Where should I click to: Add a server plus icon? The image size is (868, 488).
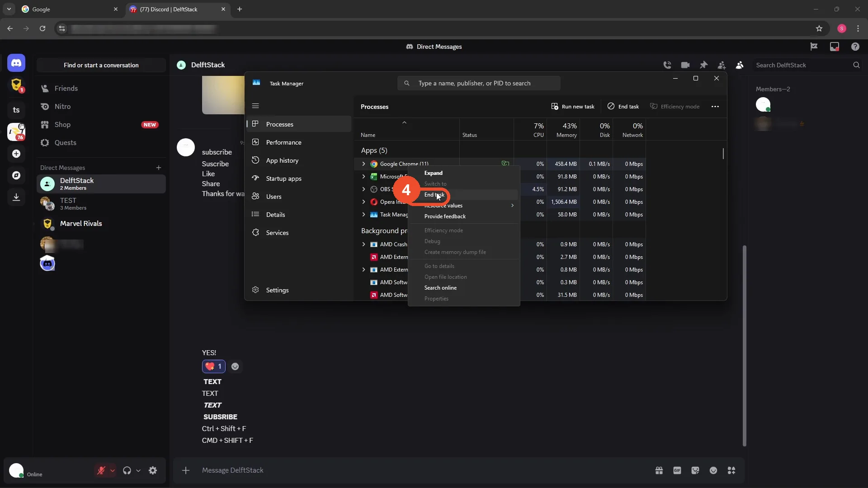[16, 154]
